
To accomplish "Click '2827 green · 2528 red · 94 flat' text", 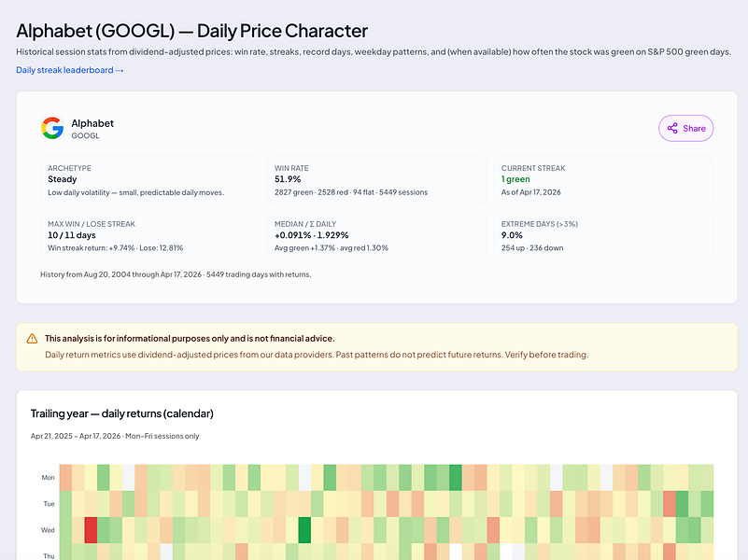I will (x=324, y=192).
